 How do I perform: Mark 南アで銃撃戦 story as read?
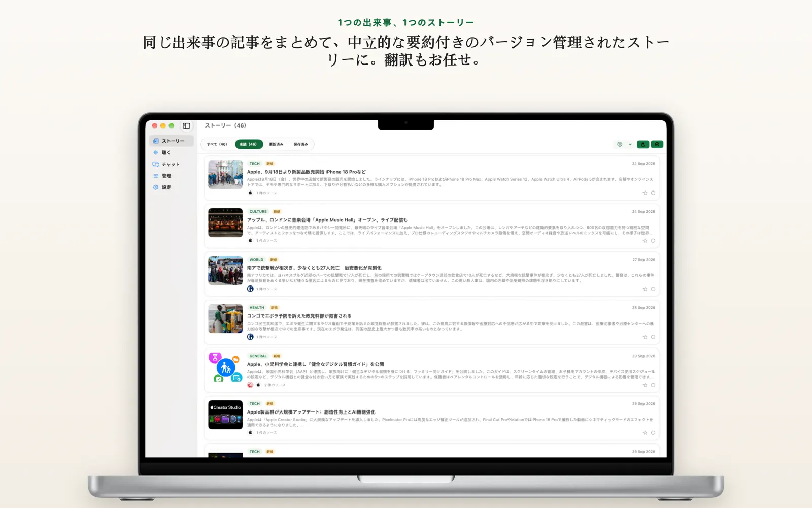click(x=653, y=289)
